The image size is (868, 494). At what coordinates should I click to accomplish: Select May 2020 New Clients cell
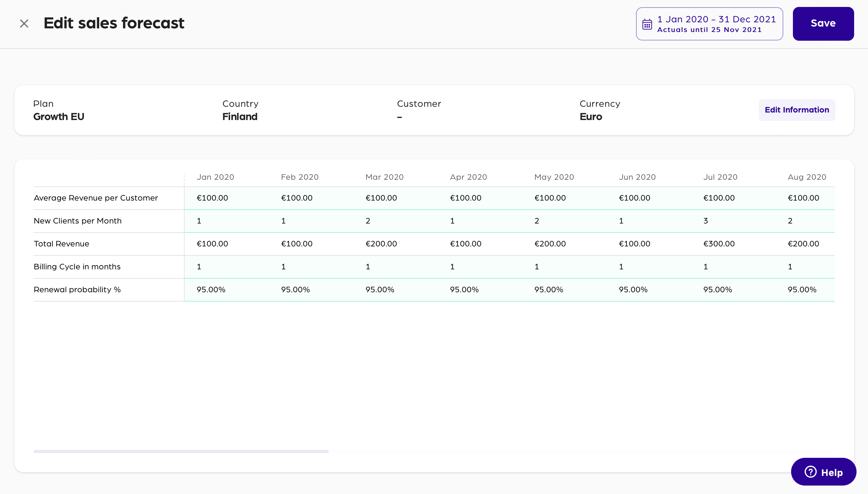[537, 221]
